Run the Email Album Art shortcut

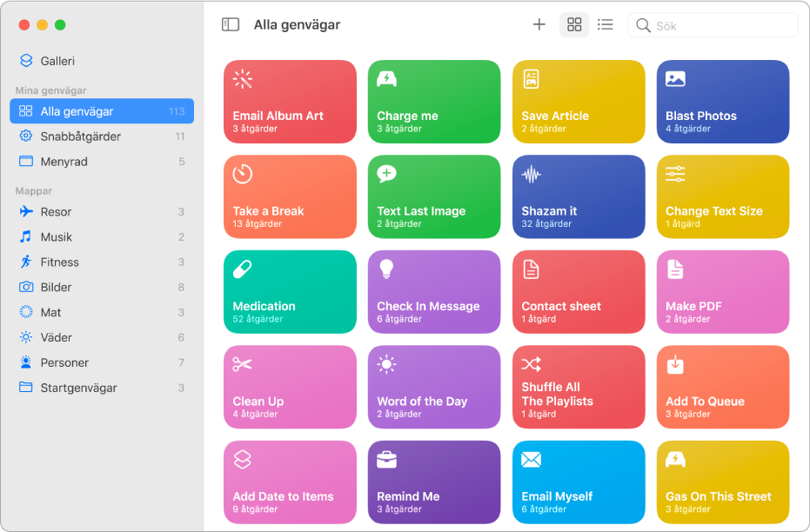(290, 101)
